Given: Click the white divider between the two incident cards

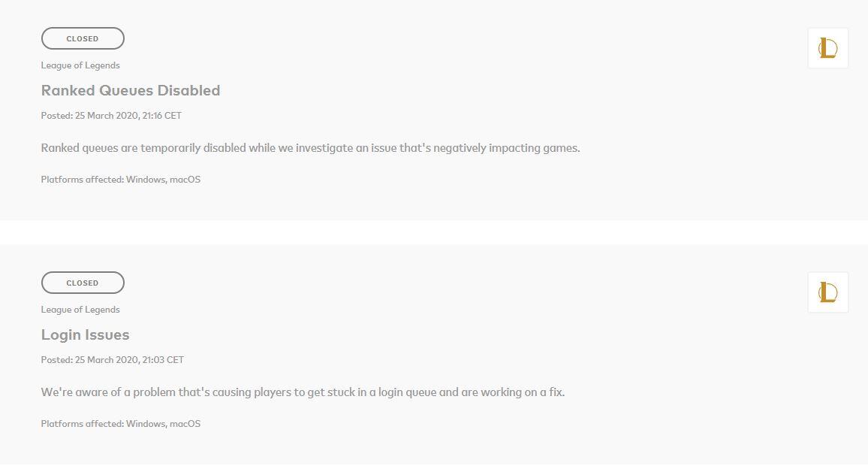Looking at the screenshot, I should tap(434, 232).
